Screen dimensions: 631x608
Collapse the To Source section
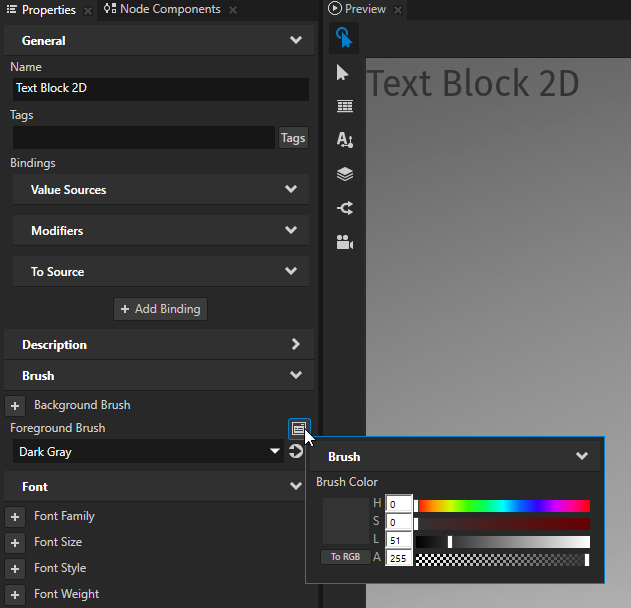tap(291, 271)
